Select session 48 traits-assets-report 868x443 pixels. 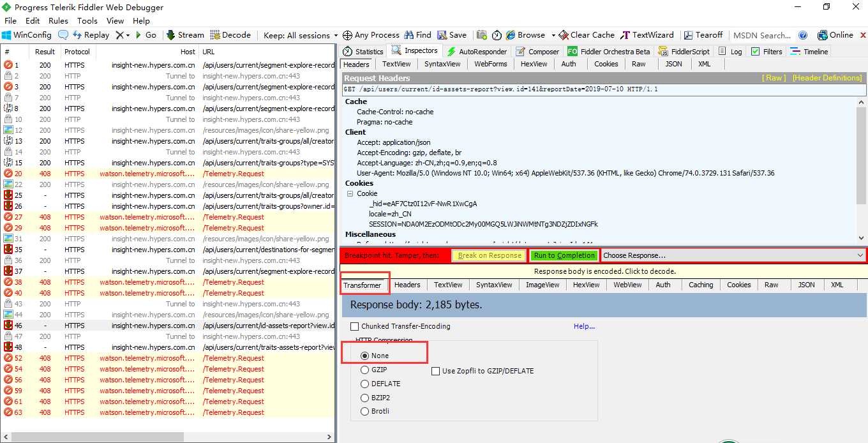point(168,347)
